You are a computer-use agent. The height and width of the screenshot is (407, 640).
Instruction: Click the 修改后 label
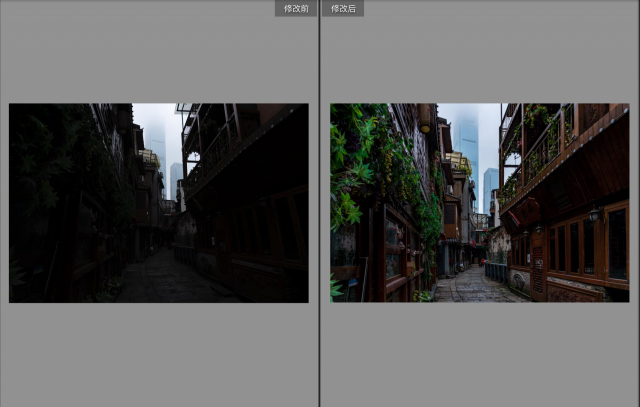(343, 8)
